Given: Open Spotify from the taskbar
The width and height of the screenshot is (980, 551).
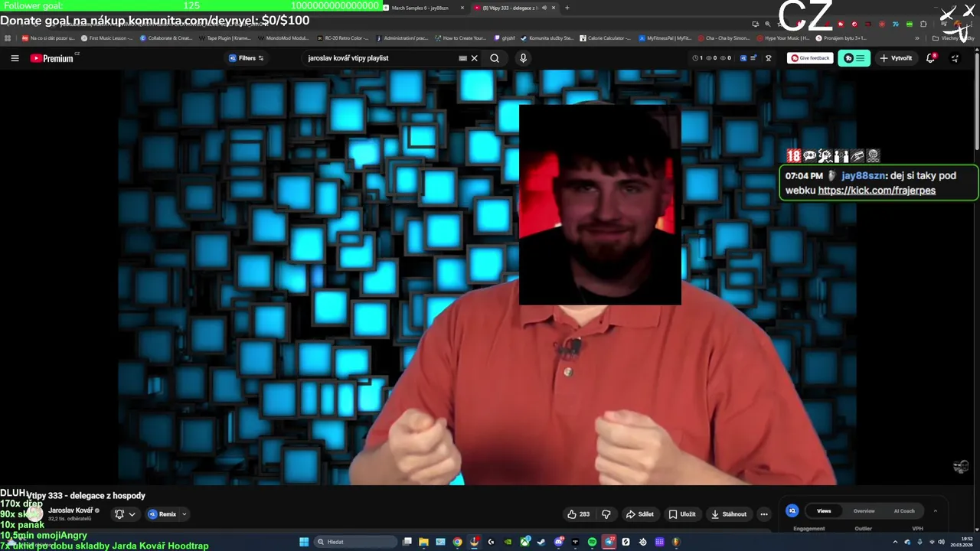Looking at the screenshot, I should [592, 542].
